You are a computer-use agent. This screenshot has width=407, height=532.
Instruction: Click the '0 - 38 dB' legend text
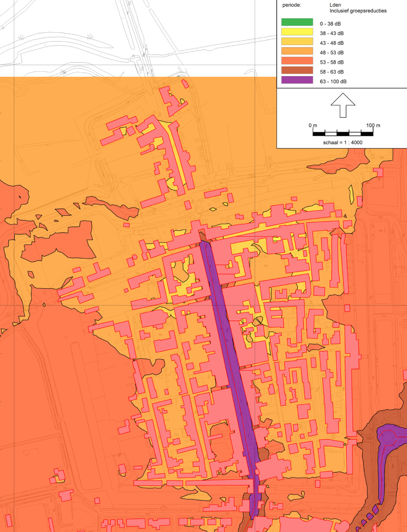(330, 24)
